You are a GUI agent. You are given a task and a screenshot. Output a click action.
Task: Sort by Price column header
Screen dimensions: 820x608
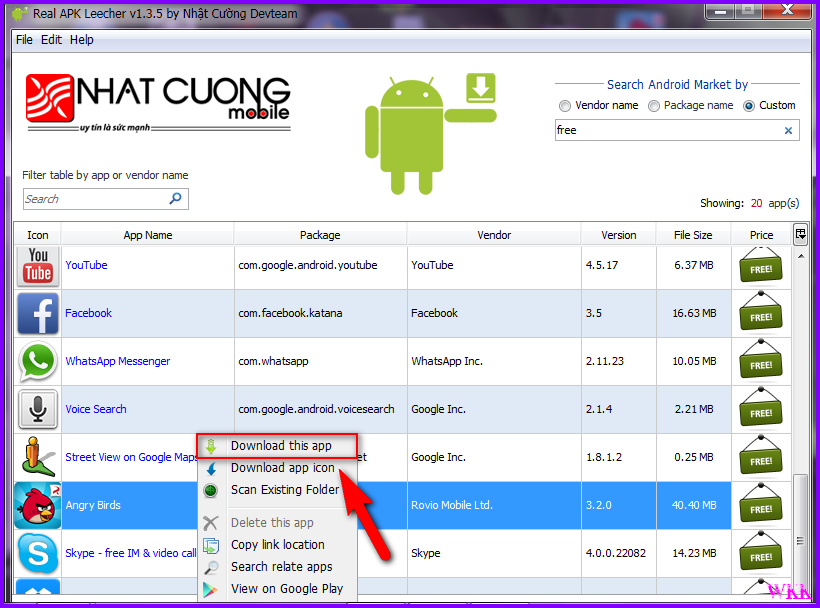click(761, 235)
